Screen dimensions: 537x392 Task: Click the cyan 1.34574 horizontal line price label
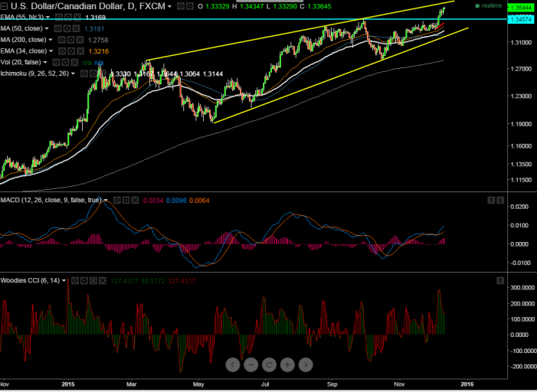tap(521, 19)
